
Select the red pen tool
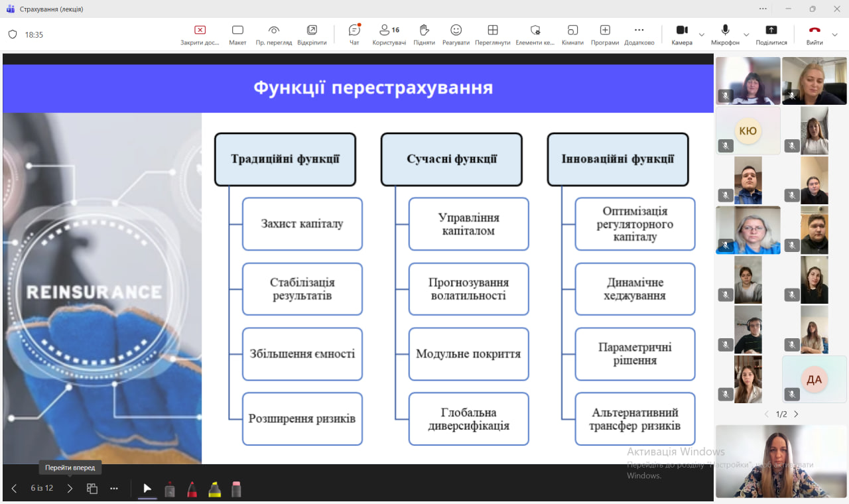pos(192,489)
